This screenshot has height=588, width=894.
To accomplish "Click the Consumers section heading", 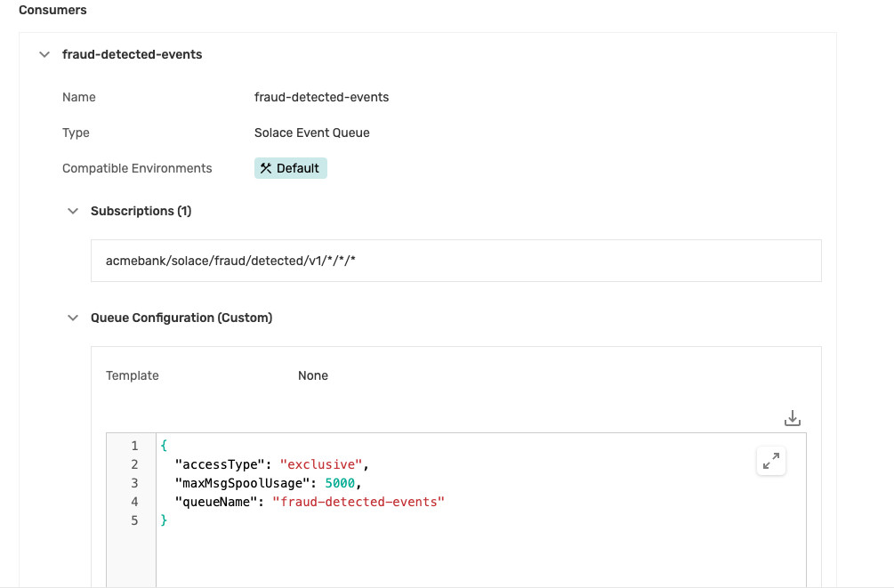I will [53, 10].
